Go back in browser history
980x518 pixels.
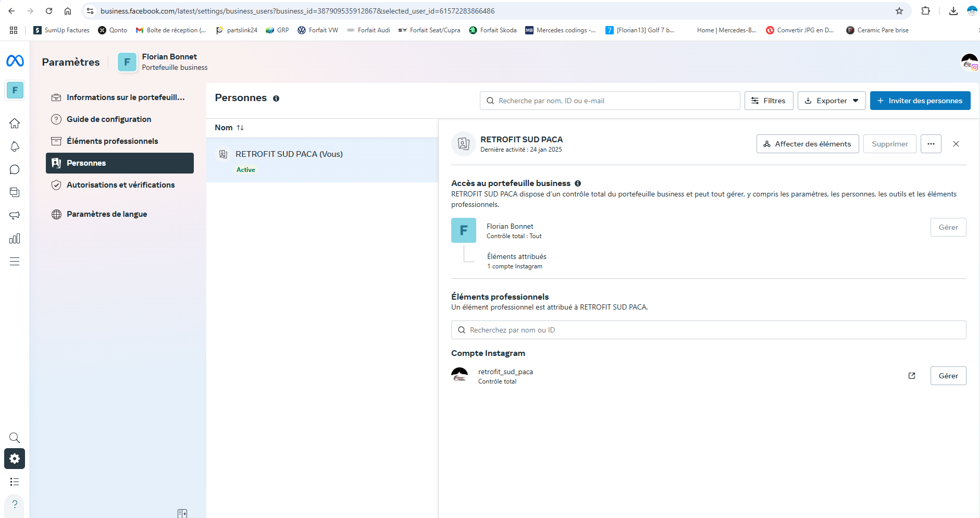11,11
